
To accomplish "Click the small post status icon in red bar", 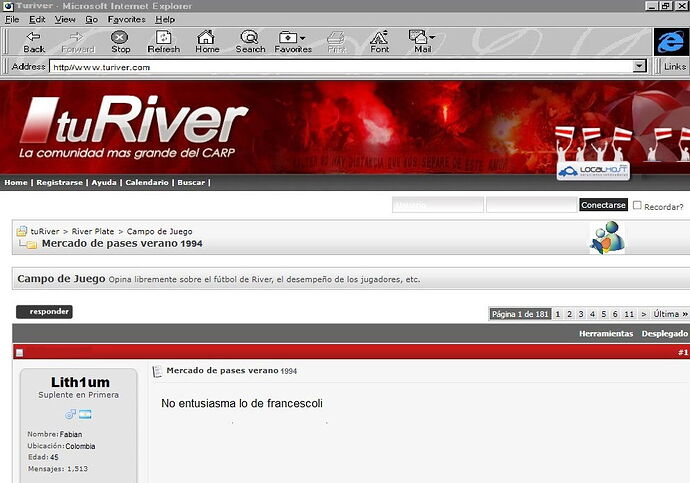I will click(19, 352).
